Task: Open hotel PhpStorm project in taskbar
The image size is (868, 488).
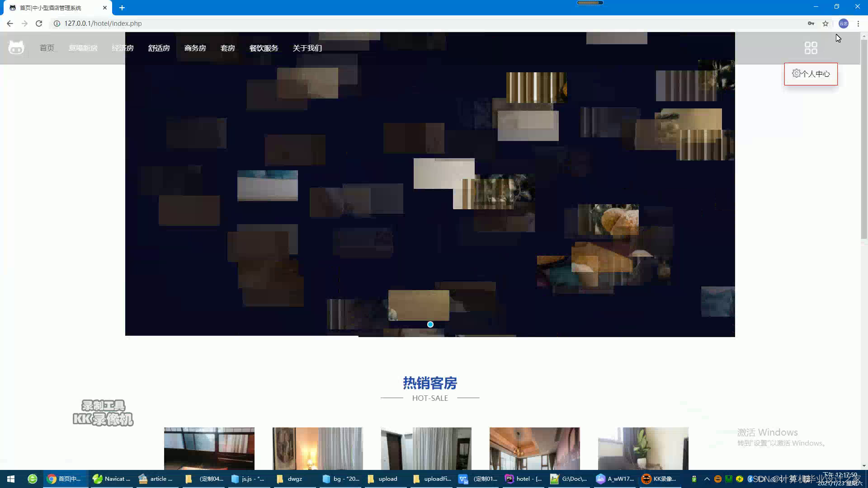Action: point(524,479)
